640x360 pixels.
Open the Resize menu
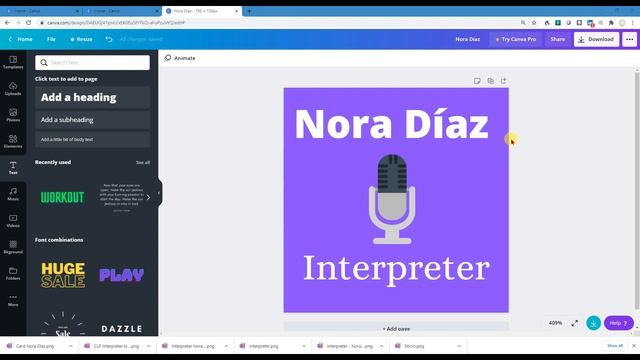[81, 39]
